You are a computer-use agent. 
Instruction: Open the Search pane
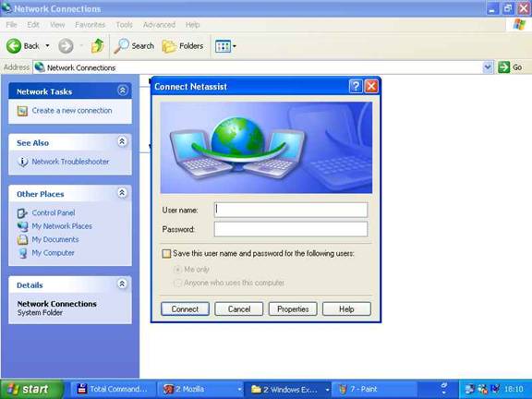(134, 46)
